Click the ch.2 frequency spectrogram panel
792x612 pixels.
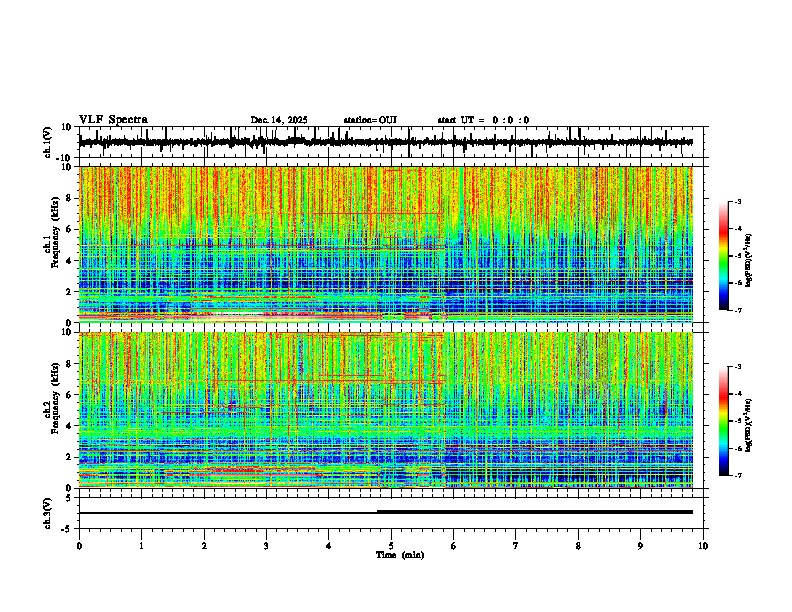coord(386,410)
